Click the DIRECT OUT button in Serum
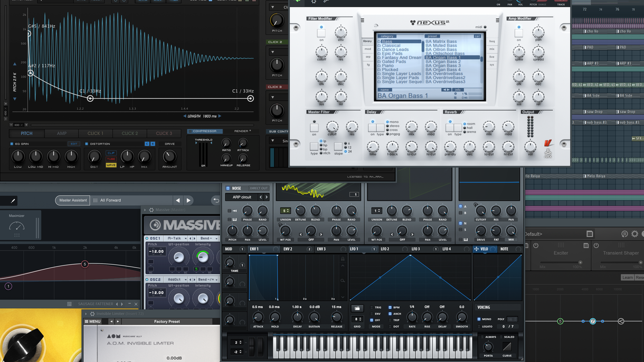 (259, 188)
